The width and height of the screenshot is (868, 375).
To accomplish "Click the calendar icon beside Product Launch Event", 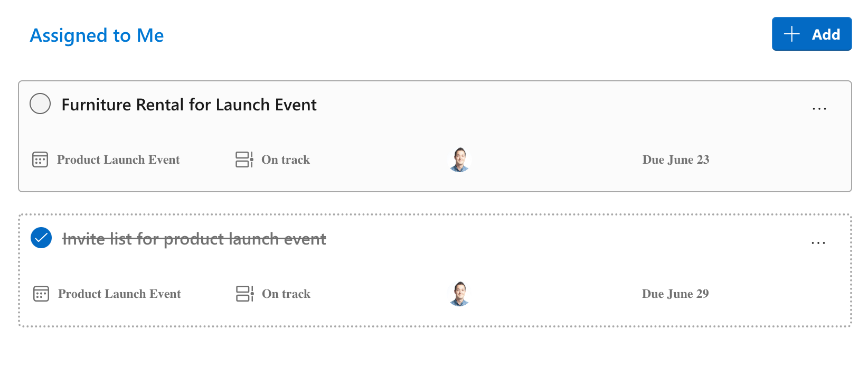I will 40,160.
